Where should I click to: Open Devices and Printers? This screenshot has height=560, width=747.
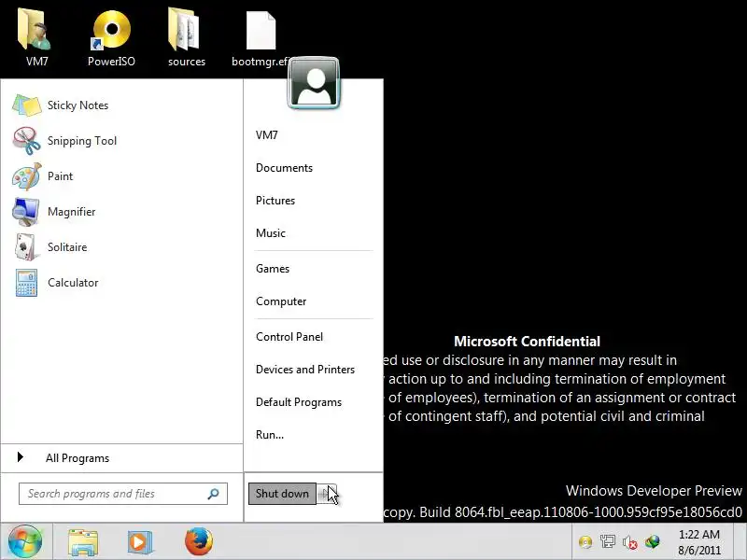coord(305,370)
